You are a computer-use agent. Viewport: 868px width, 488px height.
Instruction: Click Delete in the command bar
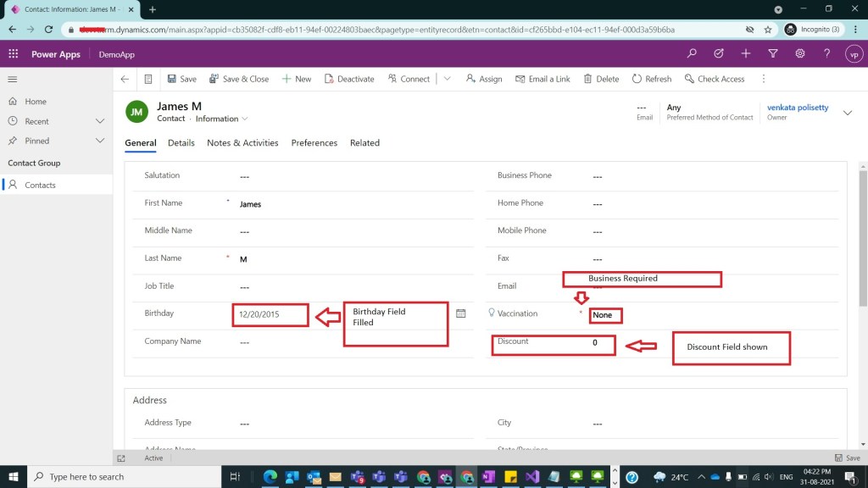pyautogui.click(x=600, y=79)
